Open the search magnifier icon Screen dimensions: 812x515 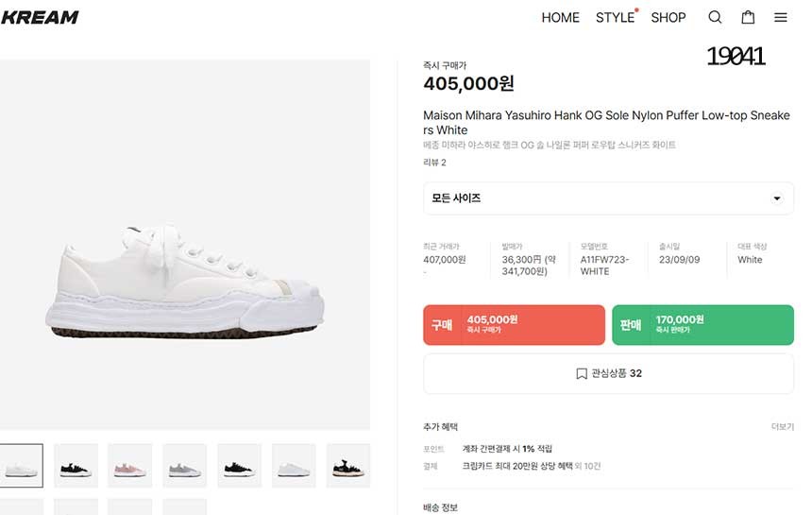coord(715,17)
